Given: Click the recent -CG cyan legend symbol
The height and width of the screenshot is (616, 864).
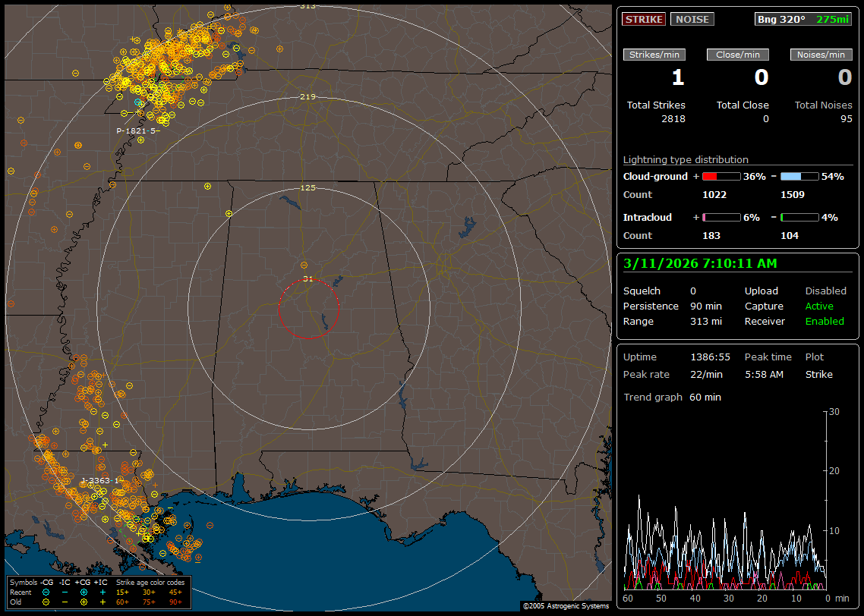Looking at the screenshot, I should [x=46, y=592].
